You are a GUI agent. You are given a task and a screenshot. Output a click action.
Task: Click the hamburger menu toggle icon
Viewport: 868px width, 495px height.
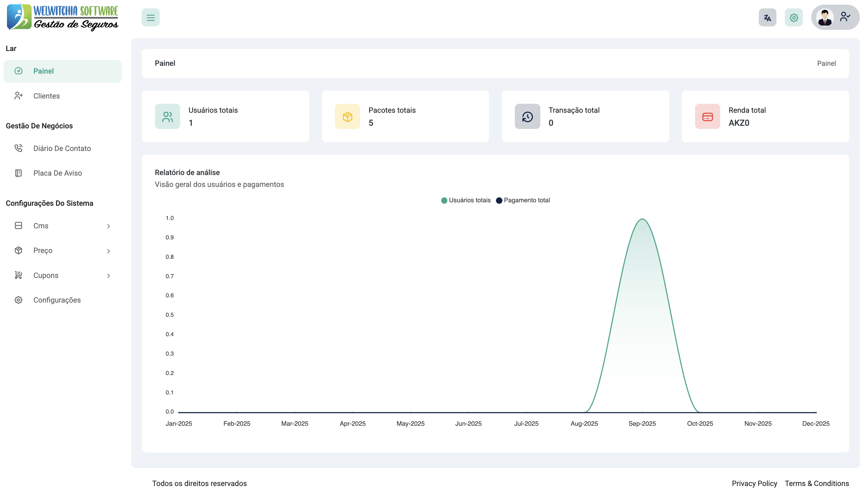pos(151,18)
